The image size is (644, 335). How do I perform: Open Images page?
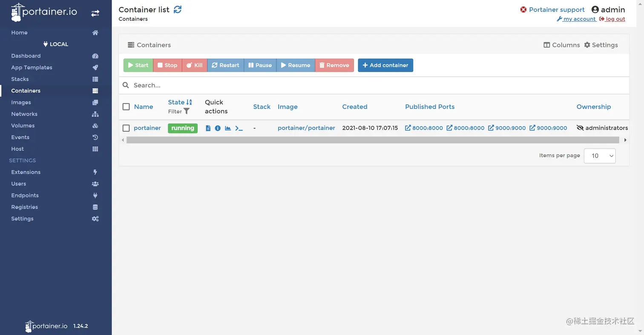point(55,102)
